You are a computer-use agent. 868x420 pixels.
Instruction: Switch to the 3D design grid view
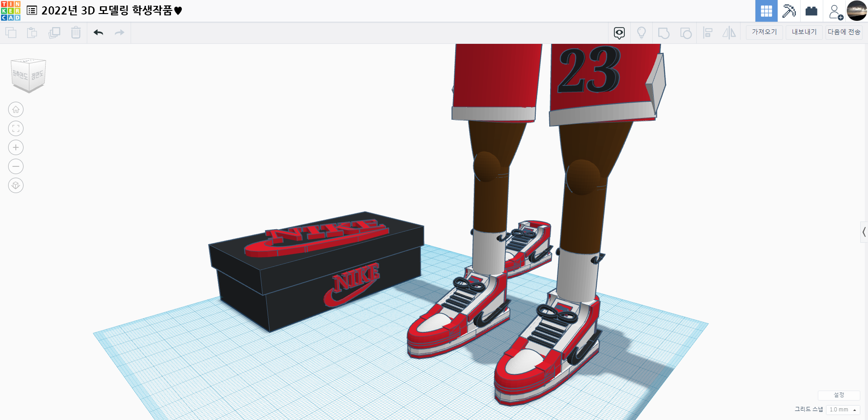766,11
